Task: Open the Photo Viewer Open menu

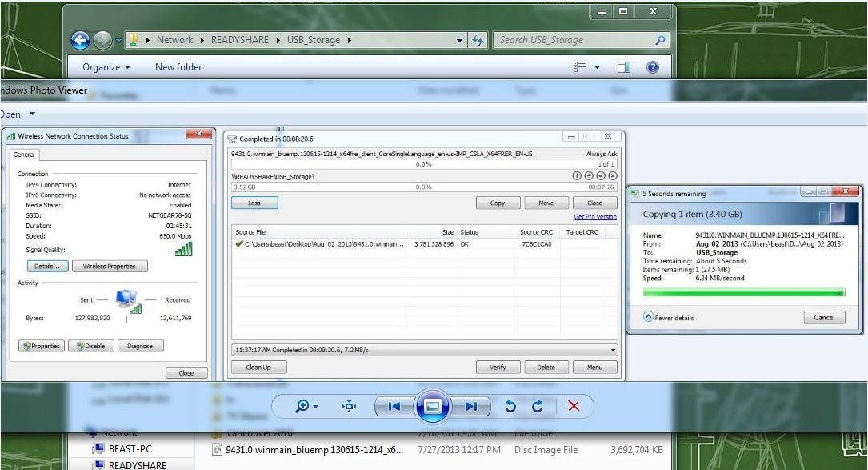Action: coord(17,114)
